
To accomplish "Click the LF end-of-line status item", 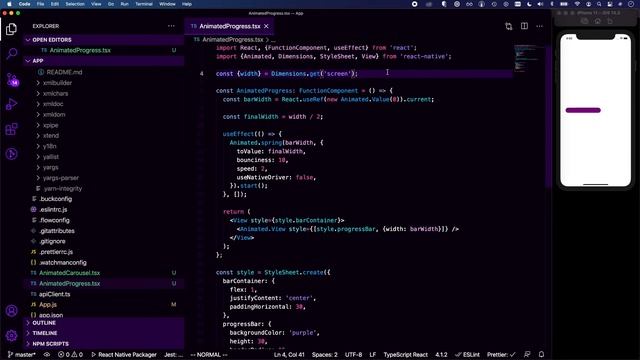I will 373,355.
